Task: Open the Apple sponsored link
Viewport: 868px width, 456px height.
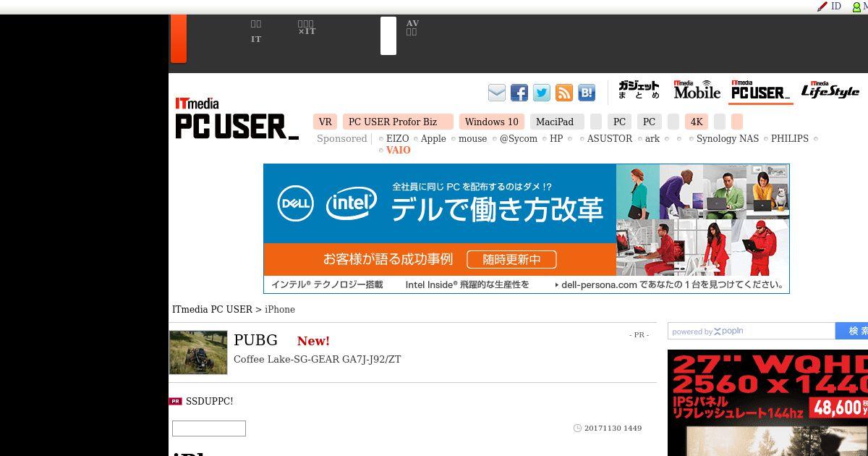Action: 433,138
